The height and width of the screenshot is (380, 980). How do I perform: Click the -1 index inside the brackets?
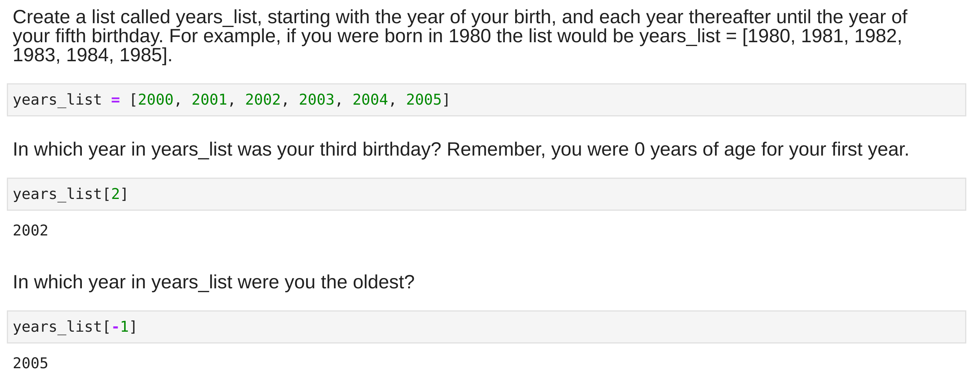pos(120,327)
